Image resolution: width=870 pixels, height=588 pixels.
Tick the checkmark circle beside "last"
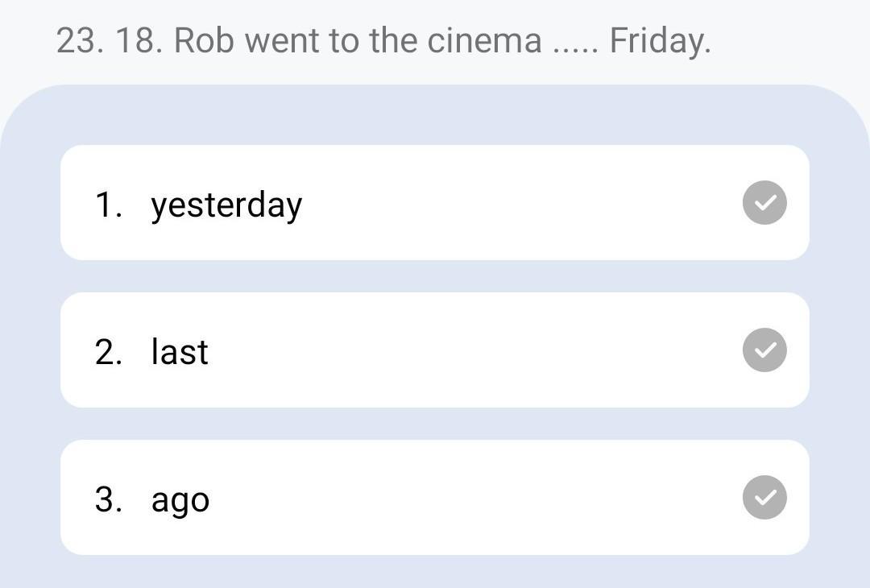tap(764, 350)
